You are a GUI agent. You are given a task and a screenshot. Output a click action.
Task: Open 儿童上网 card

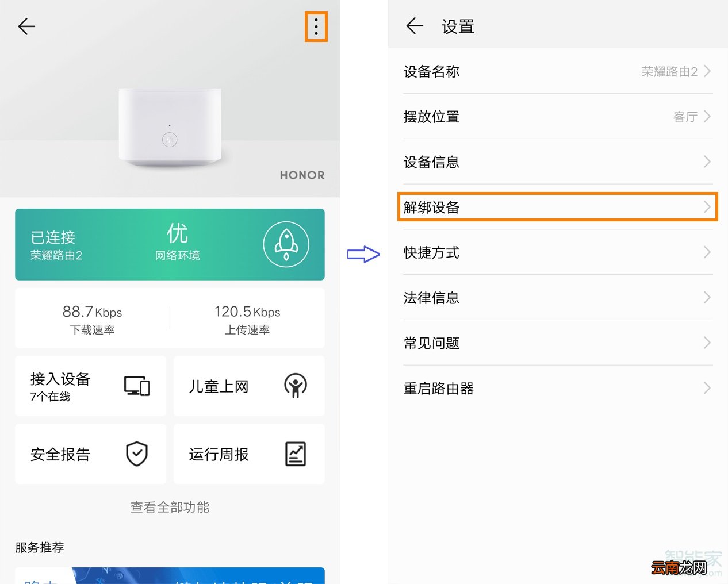(249, 386)
